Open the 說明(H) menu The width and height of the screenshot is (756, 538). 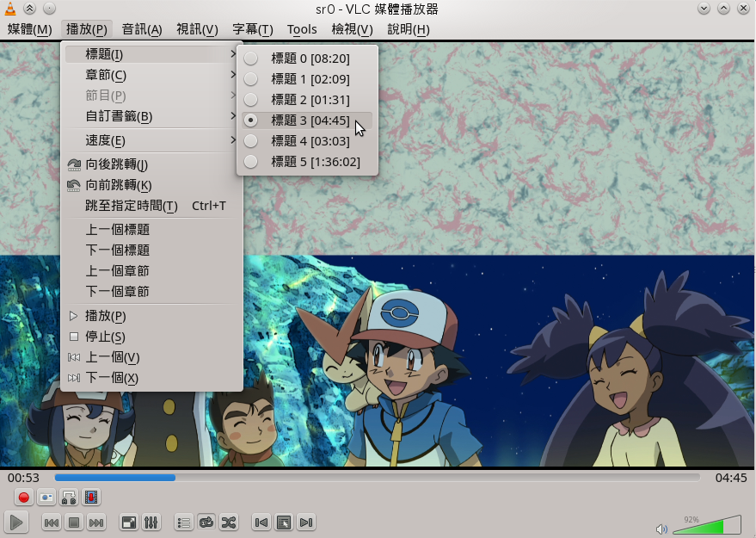(x=409, y=29)
